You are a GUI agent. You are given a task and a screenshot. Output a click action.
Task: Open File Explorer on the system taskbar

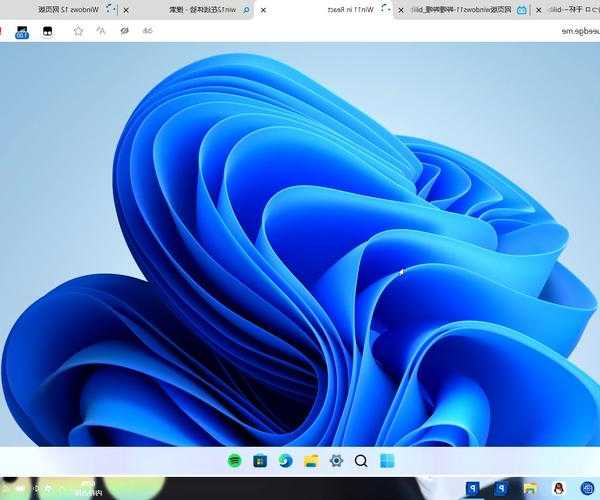coord(530,489)
